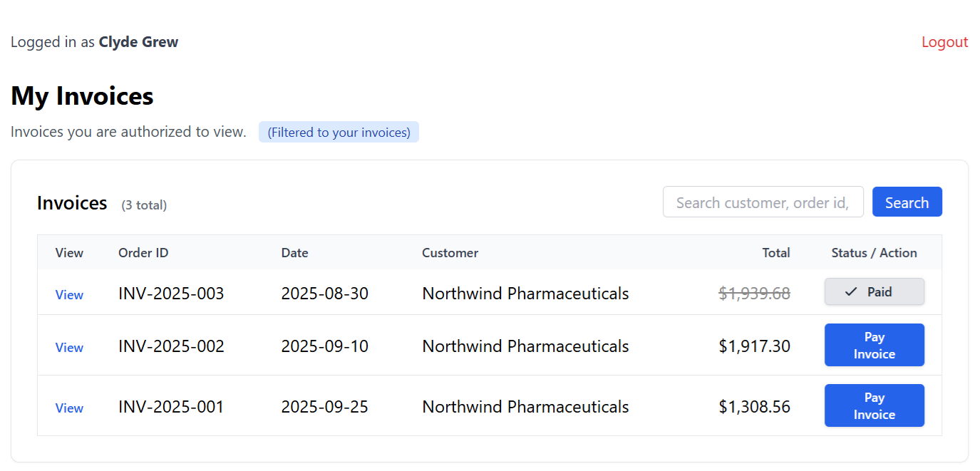980x471 pixels.
Task: Click the "Filtered to your invoices" badge
Action: point(339,133)
